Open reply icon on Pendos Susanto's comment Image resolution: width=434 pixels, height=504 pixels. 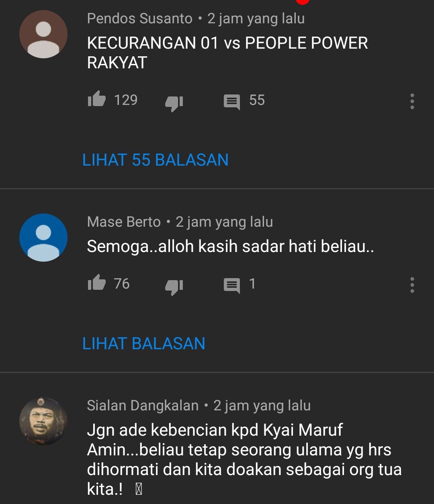click(x=232, y=102)
